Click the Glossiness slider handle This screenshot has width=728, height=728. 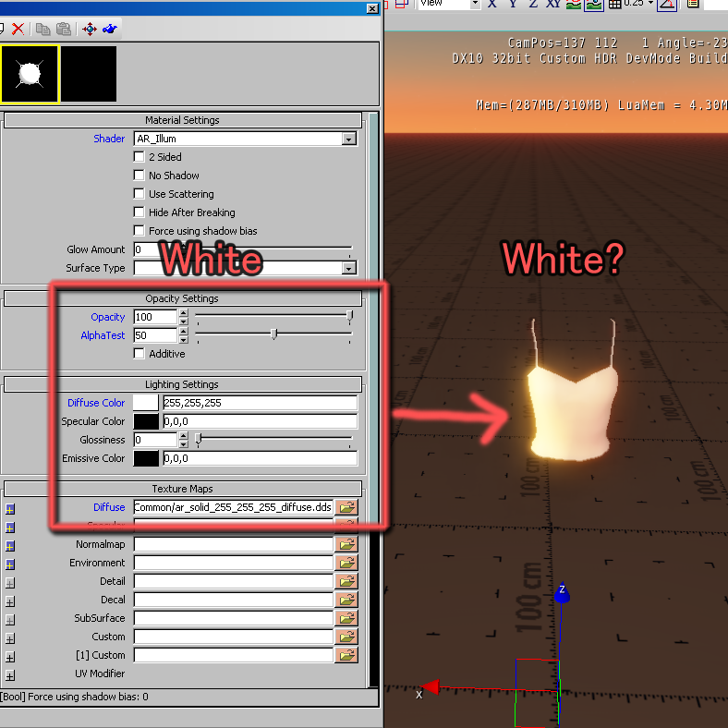(x=199, y=439)
